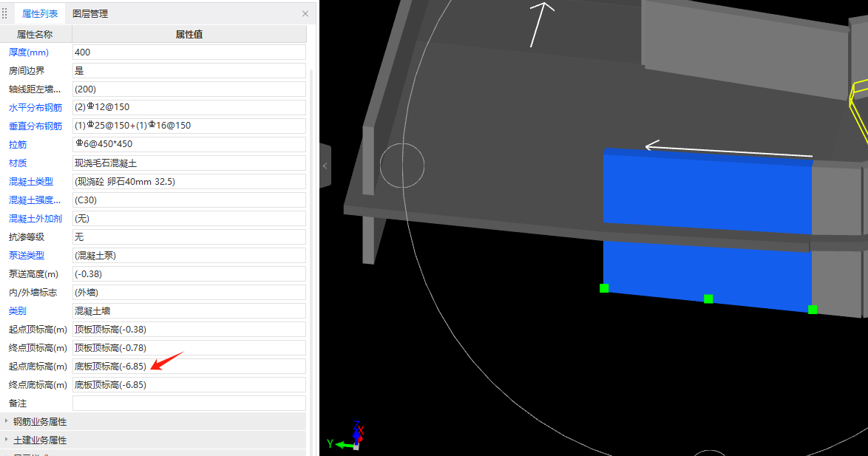Select the 混凝土外加剂 property name
This screenshot has width=868, height=456.
(x=35, y=219)
